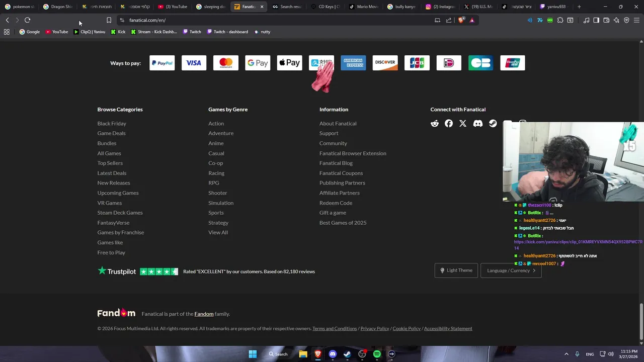Image resolution: width=644 pixels, height=362 pixels.
Task: Open File Explorer from the taskbar
Action: 303,354
